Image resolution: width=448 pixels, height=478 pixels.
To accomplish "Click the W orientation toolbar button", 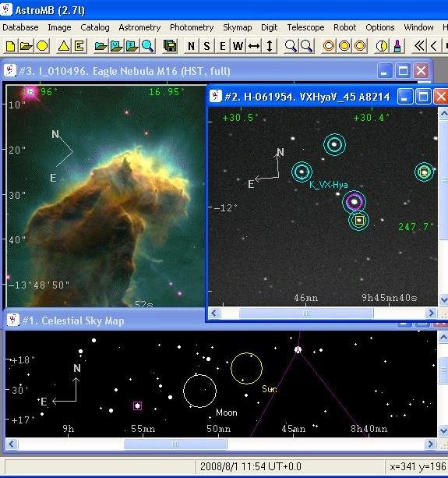I will tap(238, 46).
